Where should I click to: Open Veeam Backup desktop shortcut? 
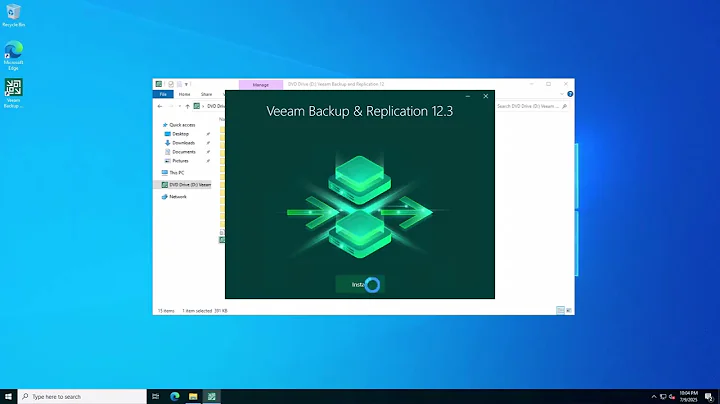[13, 93]
